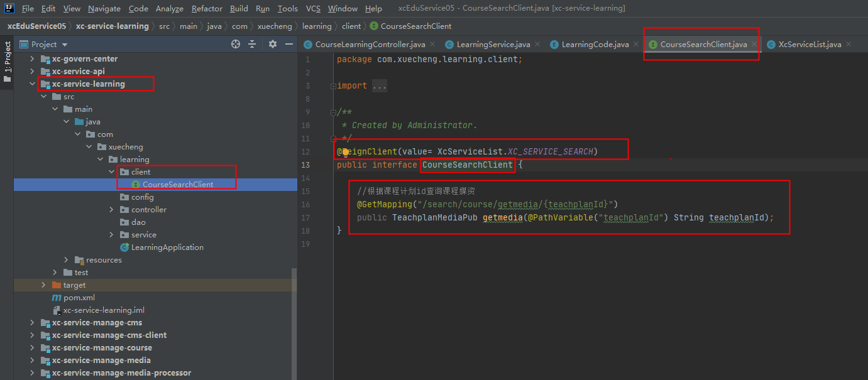Viewport: 868px width, 380px height.
Task: Select the dao package
Action: coord(133,222)
